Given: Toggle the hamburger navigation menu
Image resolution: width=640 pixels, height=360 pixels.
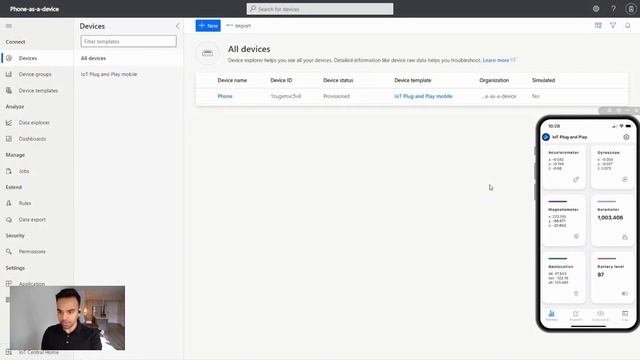Looking at the screenshot, I should coord(9,26).
